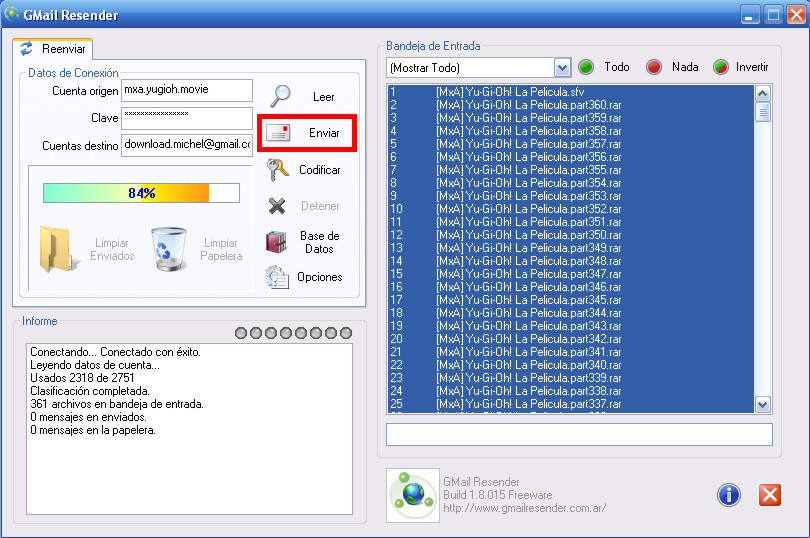810x538 pixels.
Task: Select La Pelicula.part350.rar in list
Action: point(529,235)
